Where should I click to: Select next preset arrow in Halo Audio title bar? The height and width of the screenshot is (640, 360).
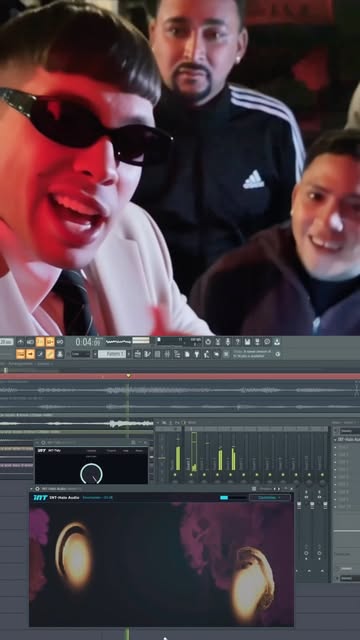coord(279,489)
